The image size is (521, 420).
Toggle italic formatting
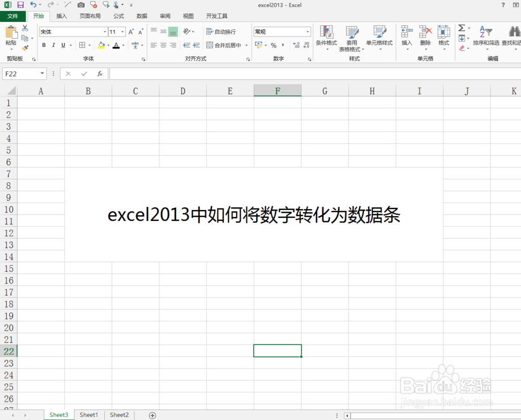54,45
